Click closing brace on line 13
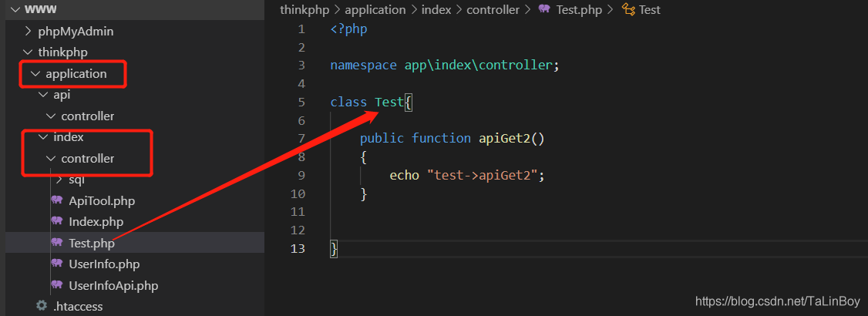The width and height of the screenshot is (868, 316). (334, 249)
